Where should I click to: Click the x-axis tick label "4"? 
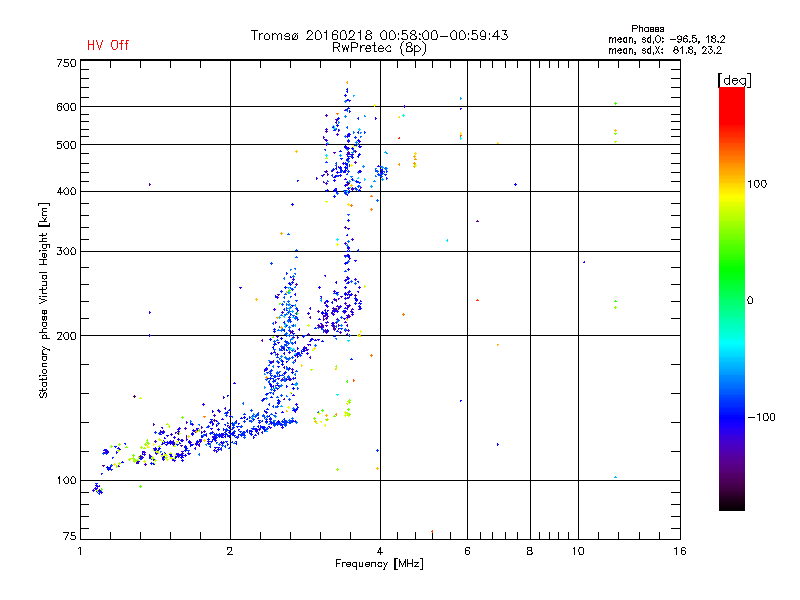380,551
